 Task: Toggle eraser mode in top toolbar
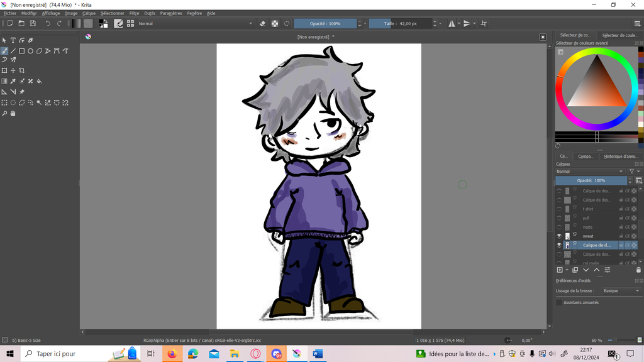(x=263, y=23)
